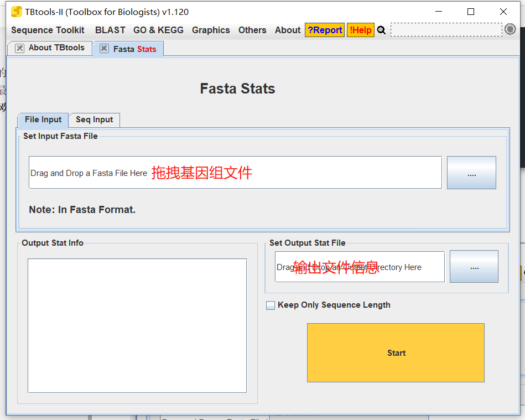Close the About TBtools tab
Viewport: 525px width, 420px height.
click(x=20, y=48)
